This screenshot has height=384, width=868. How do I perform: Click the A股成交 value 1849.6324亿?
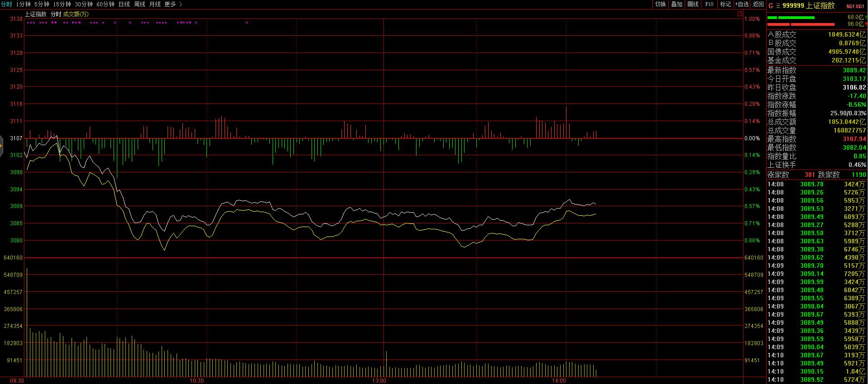(847, 34)
